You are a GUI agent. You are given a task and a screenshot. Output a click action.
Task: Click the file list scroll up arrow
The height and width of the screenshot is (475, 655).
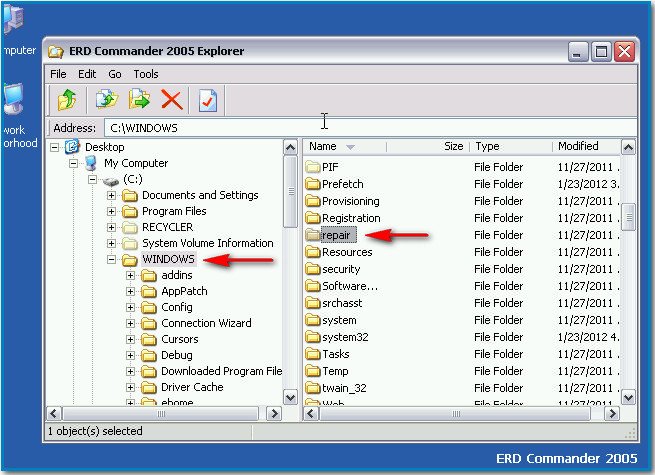(x=628, y=147)
